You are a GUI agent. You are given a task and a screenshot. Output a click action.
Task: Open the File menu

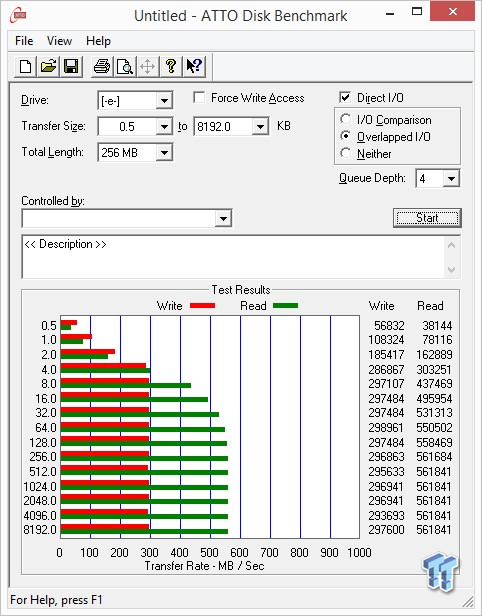(x=24, y=41)
